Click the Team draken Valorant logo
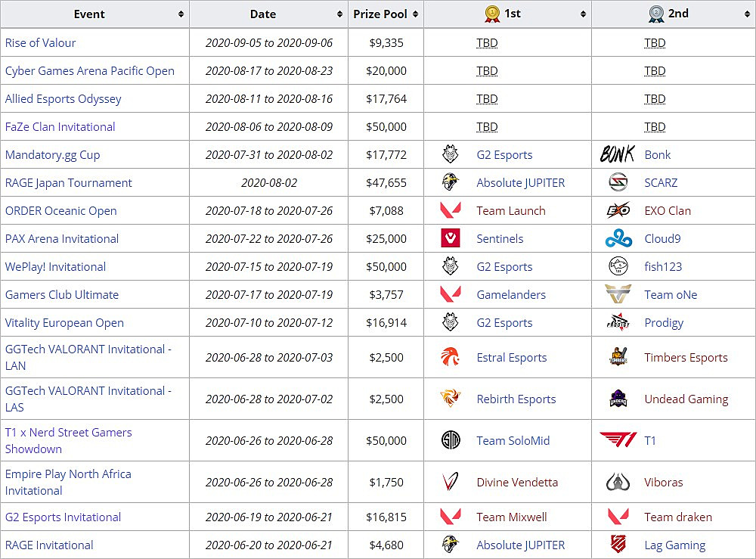Viewport: 756px width, 559px height. pos(618,517)
